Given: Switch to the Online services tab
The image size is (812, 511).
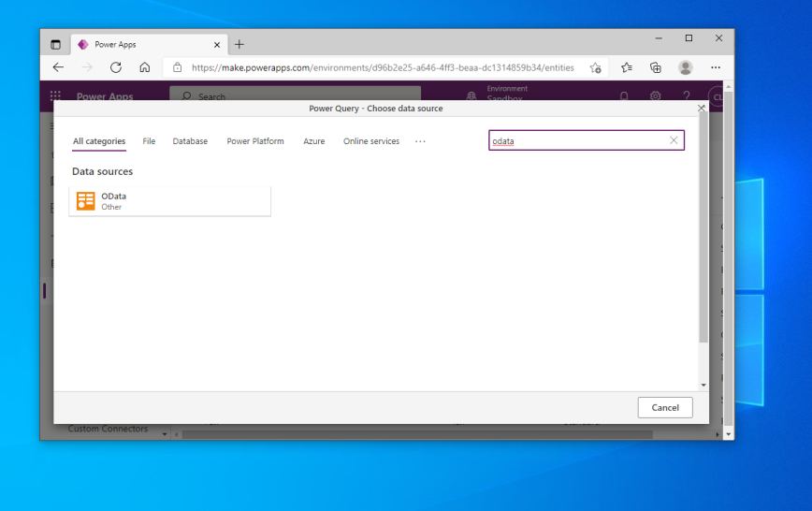Looking at the screenshot, I should pos(371,141).
